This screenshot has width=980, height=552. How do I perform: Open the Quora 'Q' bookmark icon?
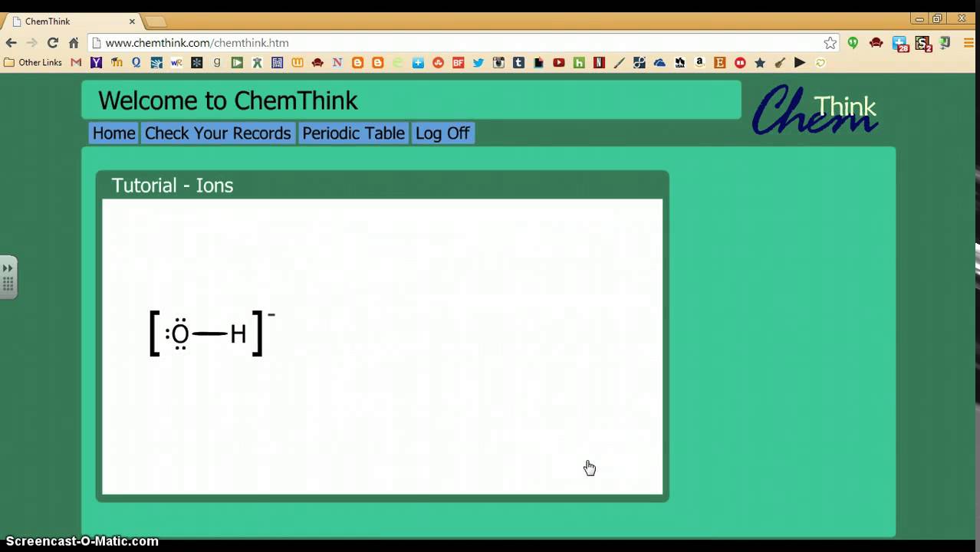pos(136,63)
